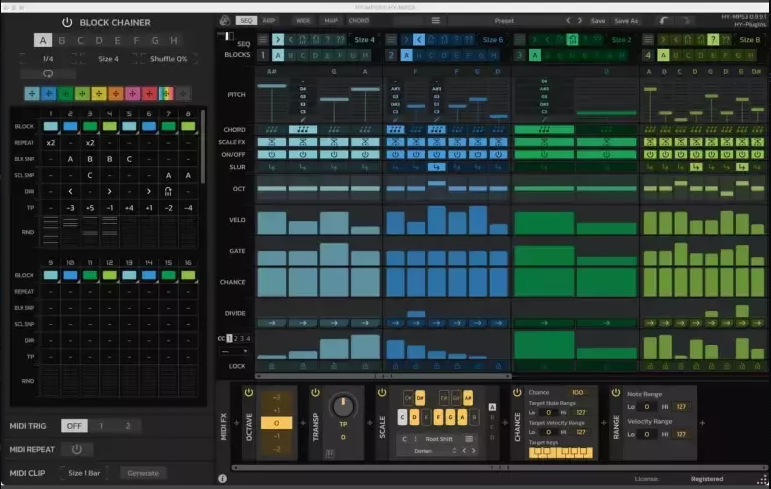Screen dimensions: 771x489
Task: Click the Chance value field 100
Action: click(x=577, y=392)
